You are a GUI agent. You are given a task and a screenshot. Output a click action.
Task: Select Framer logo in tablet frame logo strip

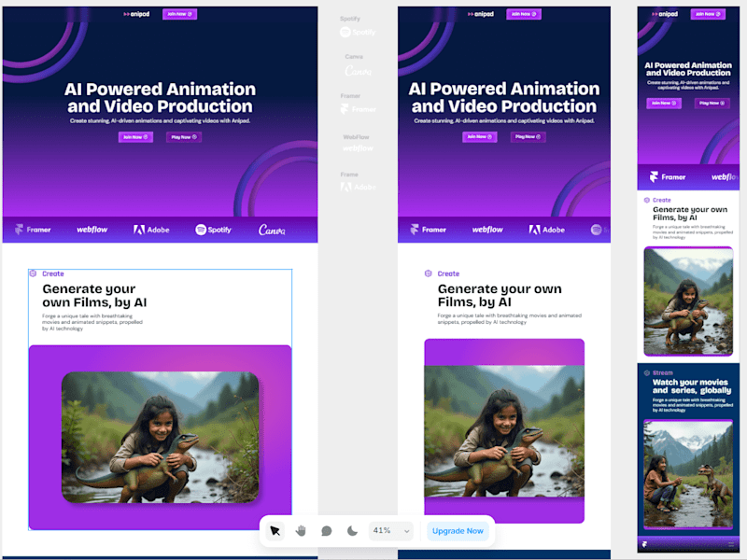click(x=428, y=230)
